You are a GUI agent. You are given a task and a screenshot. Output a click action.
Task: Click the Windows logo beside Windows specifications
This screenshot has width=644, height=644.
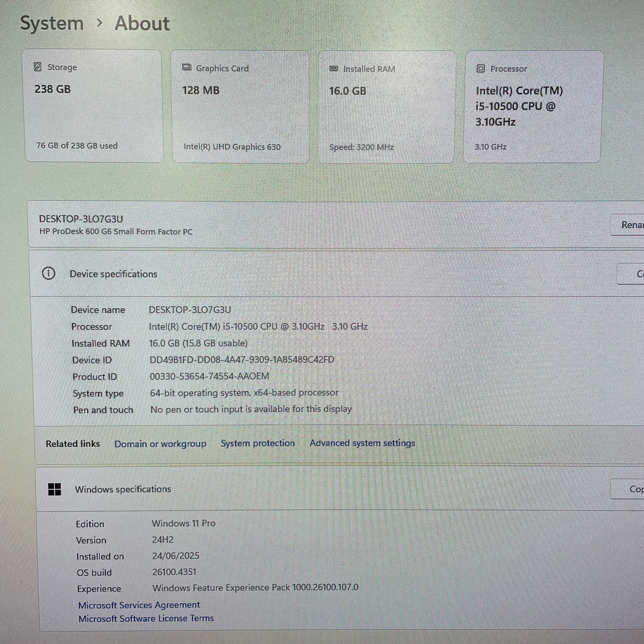click(55, 489)
